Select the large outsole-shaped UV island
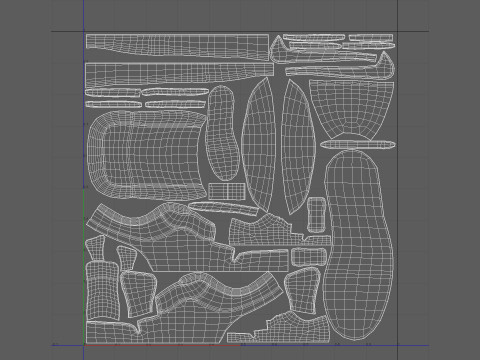Image resolution: width=480 pixels, height=360 pixels. pos(359,245)
